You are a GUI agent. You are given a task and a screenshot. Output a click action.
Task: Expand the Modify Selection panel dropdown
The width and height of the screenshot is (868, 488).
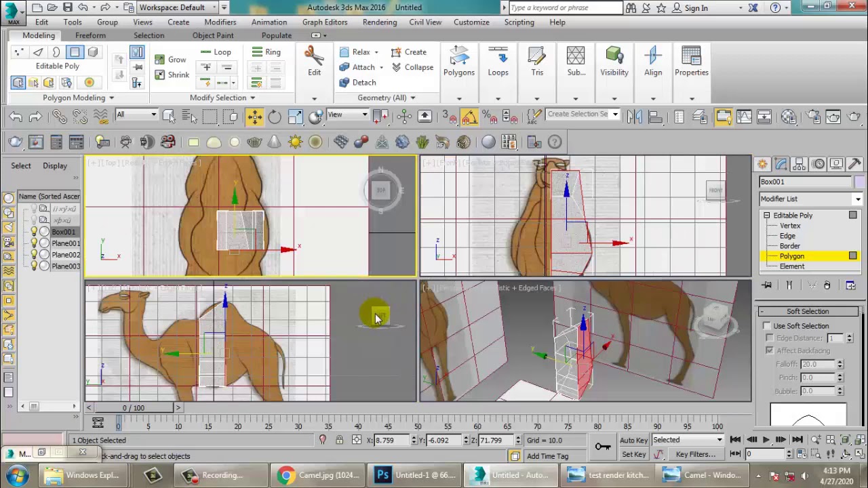[x=222, y=98]
